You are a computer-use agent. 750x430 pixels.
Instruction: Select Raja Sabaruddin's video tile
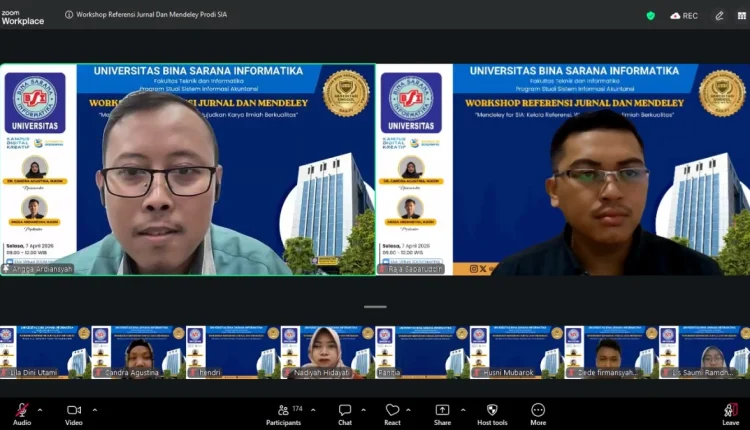(563, 169)
